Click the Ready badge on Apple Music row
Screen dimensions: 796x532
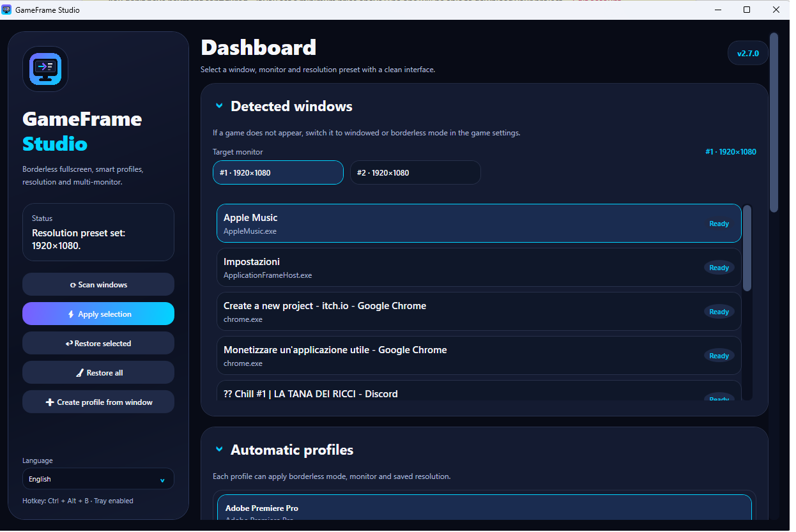pyautogui.click(x=719, y=224)
